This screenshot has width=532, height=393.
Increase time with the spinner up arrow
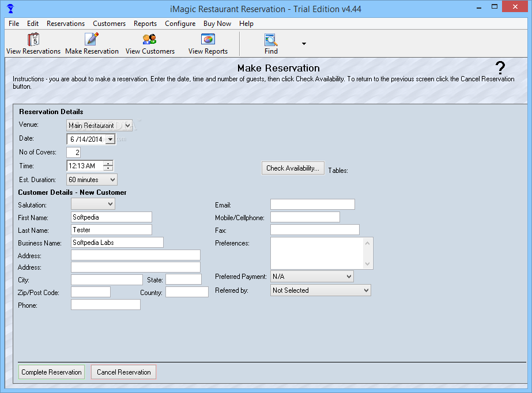[x=108, y=164]
